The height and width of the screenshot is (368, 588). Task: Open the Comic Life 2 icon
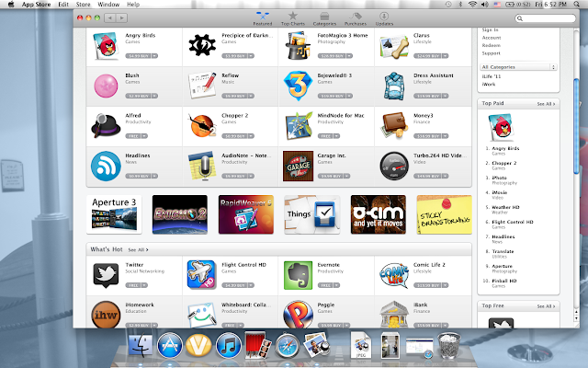pos(394,275)
